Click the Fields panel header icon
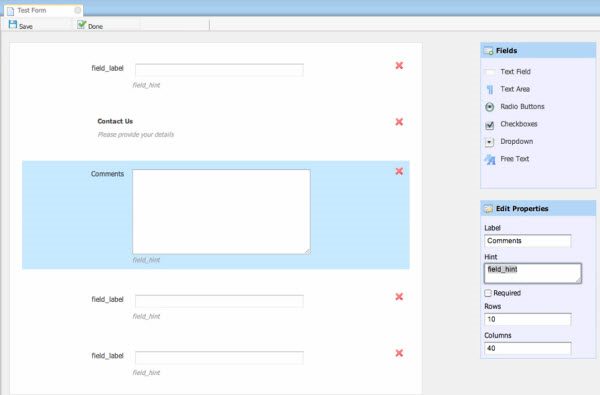This screenshot has width=600, height=395. tap(488, 51)
